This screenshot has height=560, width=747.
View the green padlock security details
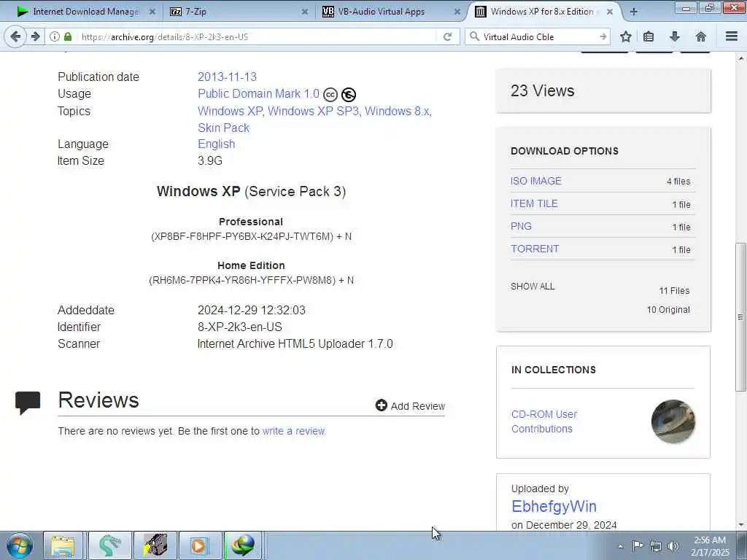(68, 36)
